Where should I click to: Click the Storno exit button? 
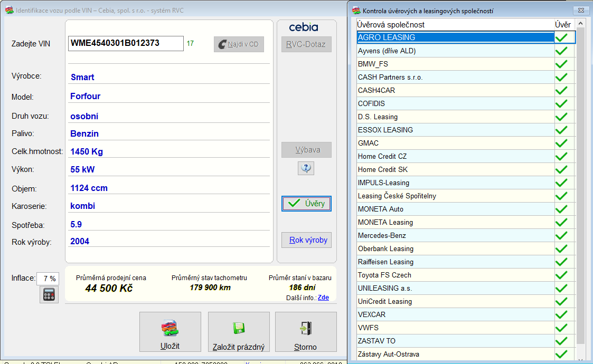pos(306,332)
